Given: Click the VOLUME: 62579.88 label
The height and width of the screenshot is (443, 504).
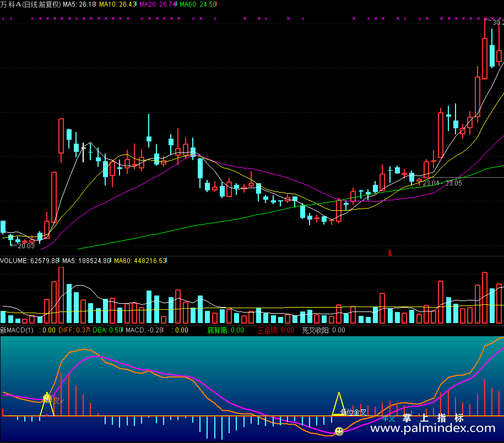Looking at the screenshot, I should (30, 260).
